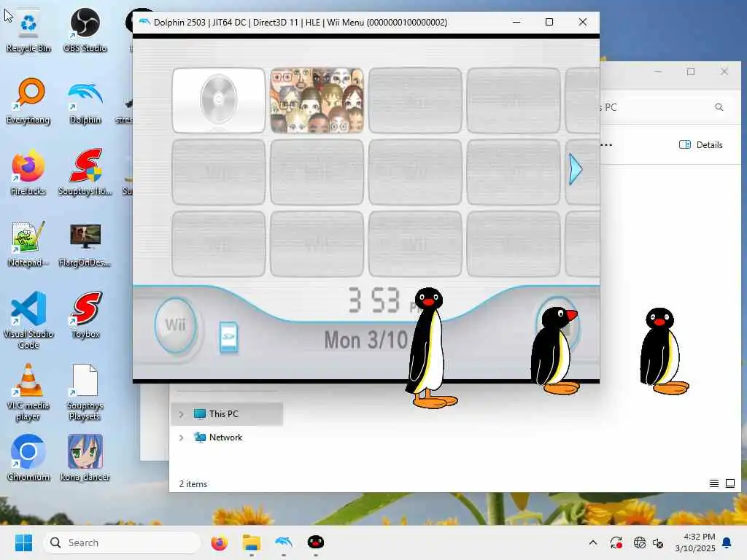Click the 'Mon 3/10' date in Wii Menu
747x560 pixels.
[x=366, y=340]
